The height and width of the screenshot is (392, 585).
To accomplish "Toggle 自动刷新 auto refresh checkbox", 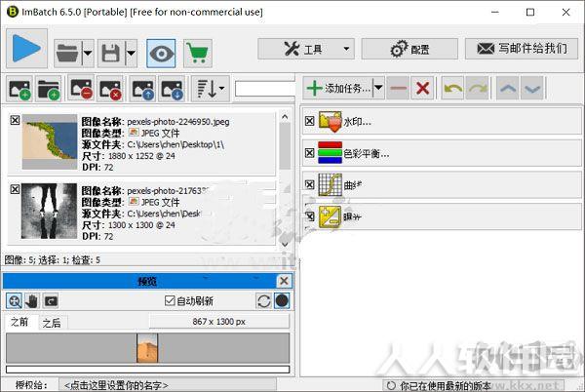I will tap(170, 300).
